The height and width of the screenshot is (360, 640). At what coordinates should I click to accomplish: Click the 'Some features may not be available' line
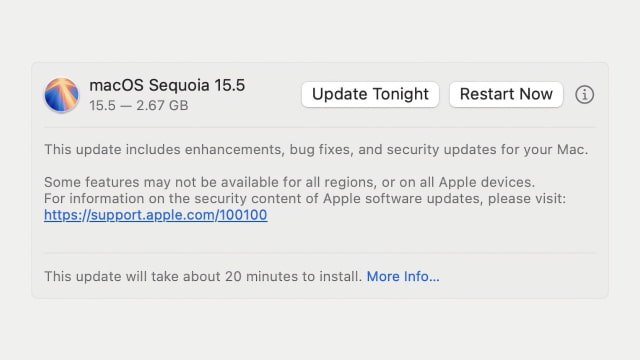(289, 182)
